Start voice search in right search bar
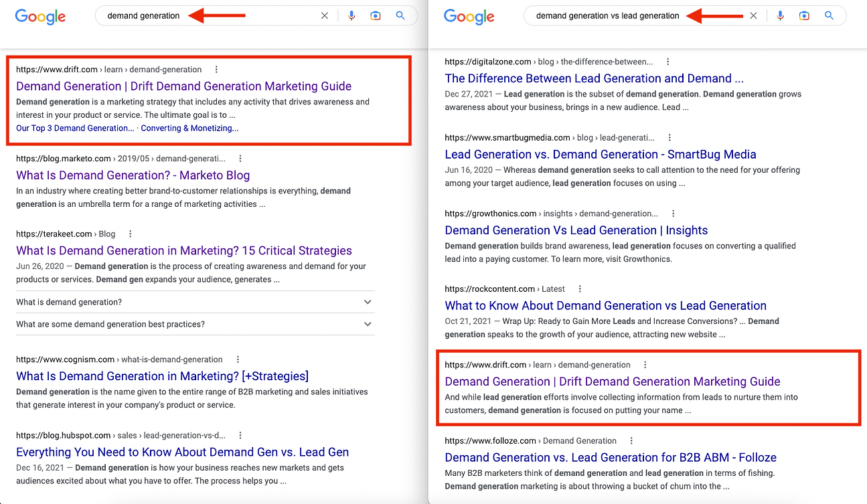Screen dimensions: 867x504 pos(780,15)
